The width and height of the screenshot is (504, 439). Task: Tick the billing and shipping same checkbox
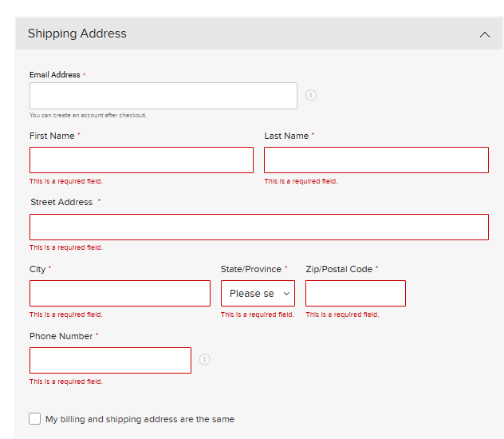pyautogui.click(x=34, y=419)
